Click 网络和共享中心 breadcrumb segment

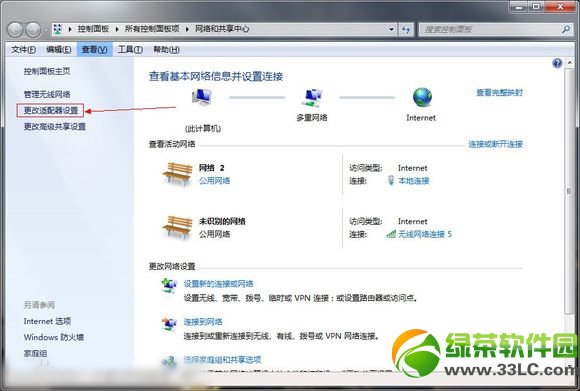pos(222,29)
